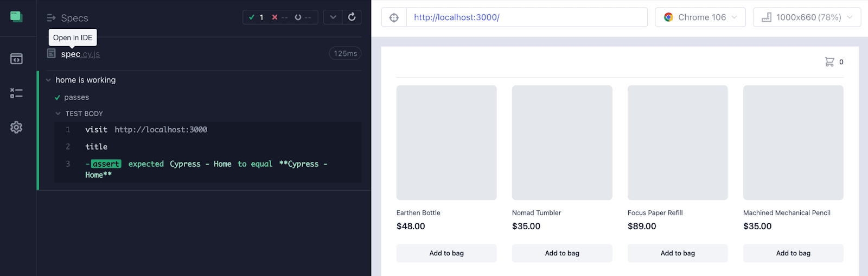Click the Specs heading text
Screen dimensions: 868x276
tap(74, 18)
